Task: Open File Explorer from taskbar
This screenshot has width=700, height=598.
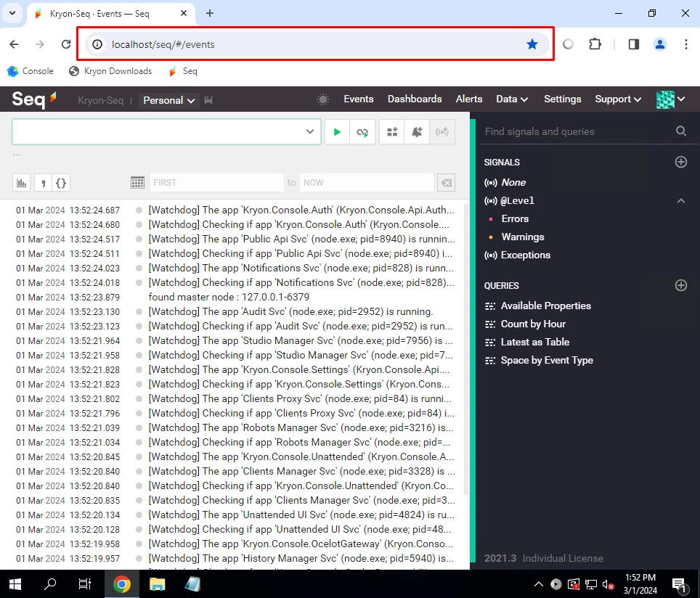Action: [x=157, y=583]
